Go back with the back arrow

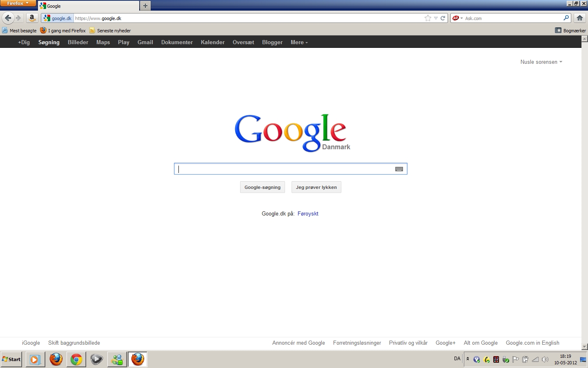[x=8, y=18]
